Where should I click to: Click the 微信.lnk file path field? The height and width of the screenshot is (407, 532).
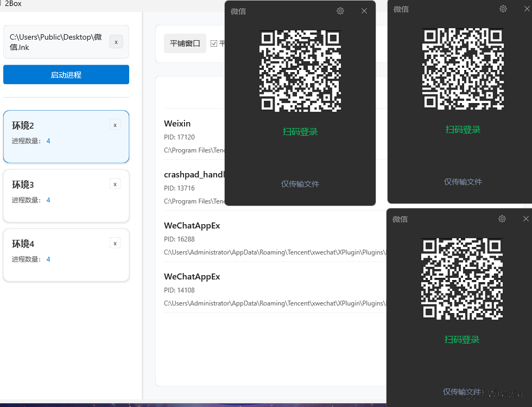coord(57,42)
